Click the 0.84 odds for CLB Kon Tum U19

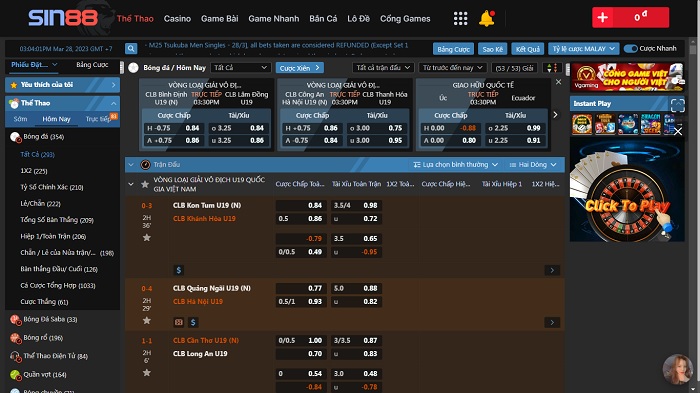(301, 205)
